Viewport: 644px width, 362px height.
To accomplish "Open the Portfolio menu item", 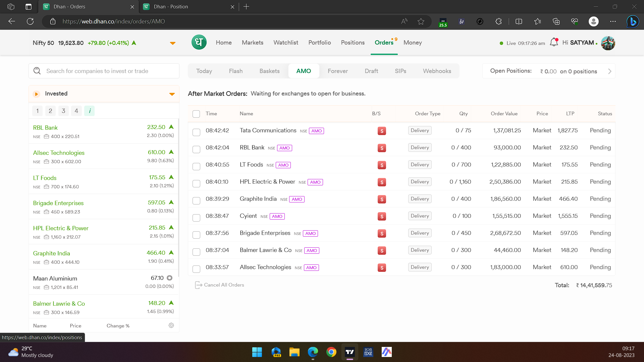I will 319,43.
